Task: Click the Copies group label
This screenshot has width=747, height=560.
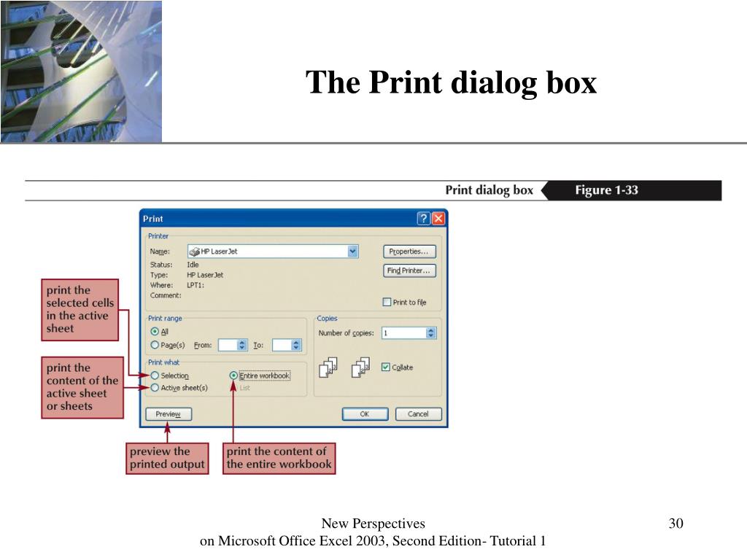Action: (x=327, y=318)
